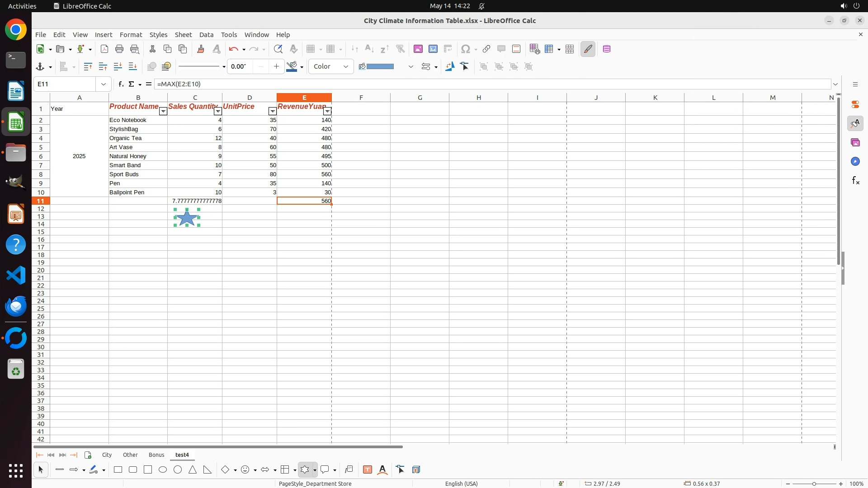The width and height of the screenshot is (868, 488).
Task: Open the Name Box dropdown arrow
Action: click(104, 84)
